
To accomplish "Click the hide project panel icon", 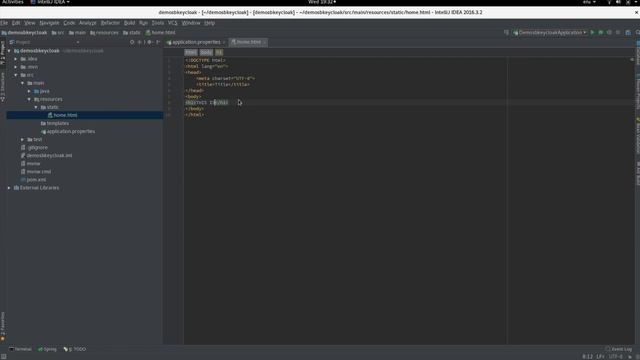I will (158, 42).
